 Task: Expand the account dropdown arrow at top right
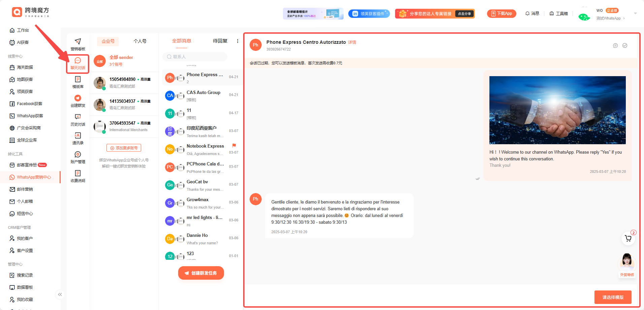click(x=635, y=13)
